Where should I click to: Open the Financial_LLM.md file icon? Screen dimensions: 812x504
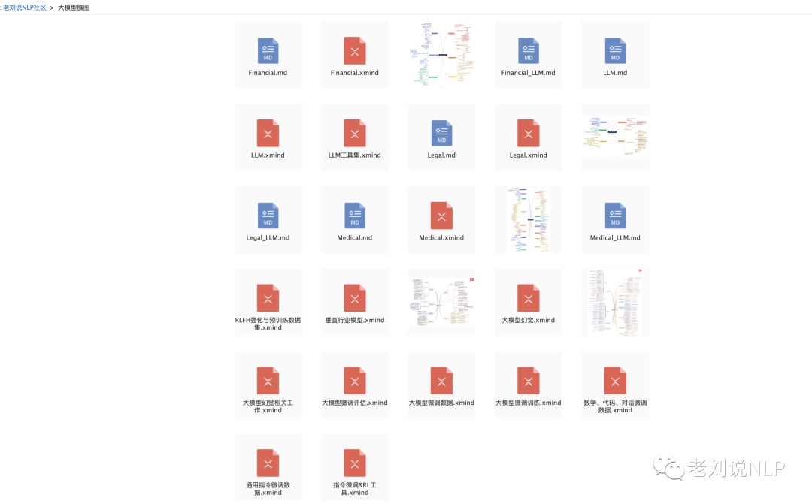tap(529, 51)
